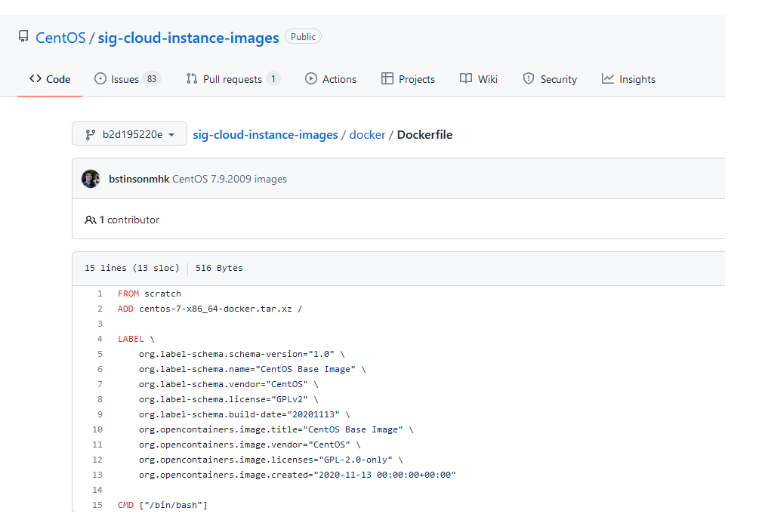Select line number 4
Image resolution: width=761 pixels, height=517 pixels.
coord(99,339)
